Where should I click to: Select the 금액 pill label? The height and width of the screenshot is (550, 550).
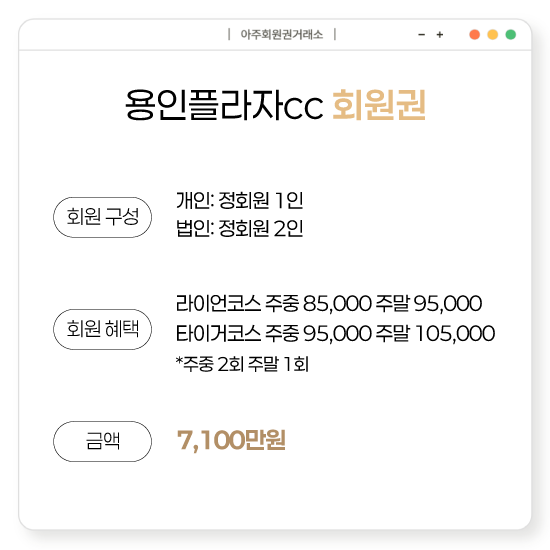pos(102,441)
